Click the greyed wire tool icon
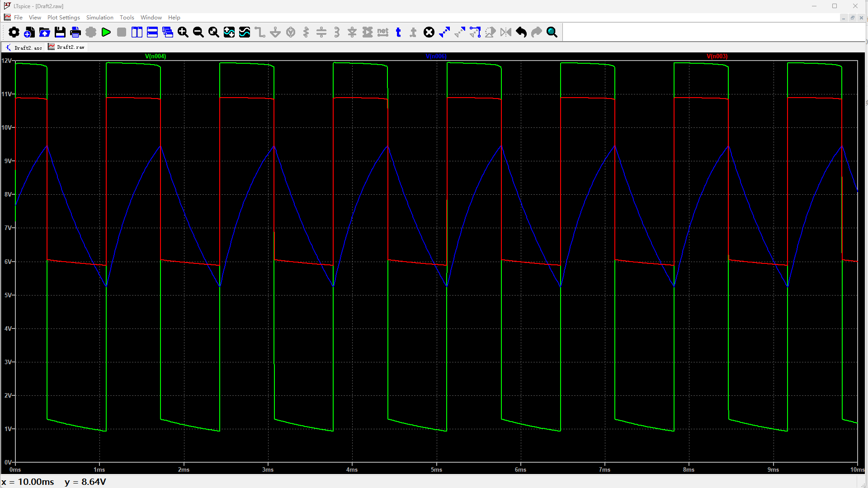The image size is (868, 488). click(x=260, y=32)
